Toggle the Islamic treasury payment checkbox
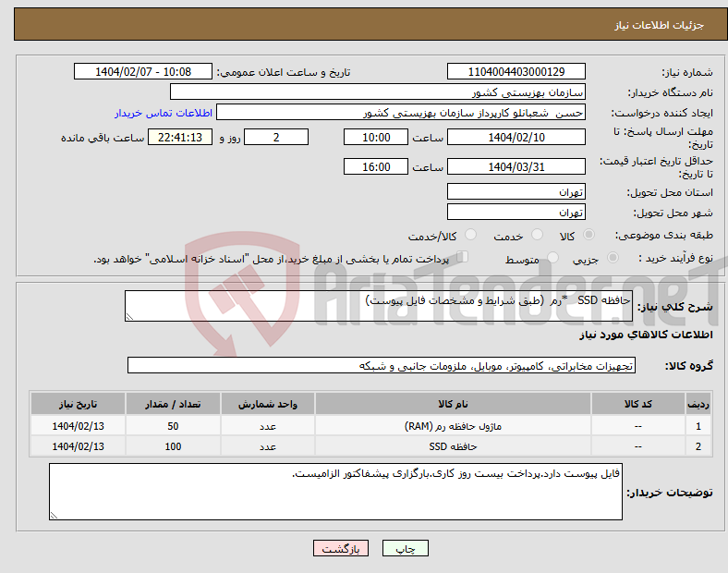The image size is (728, 573). (463, 257)
